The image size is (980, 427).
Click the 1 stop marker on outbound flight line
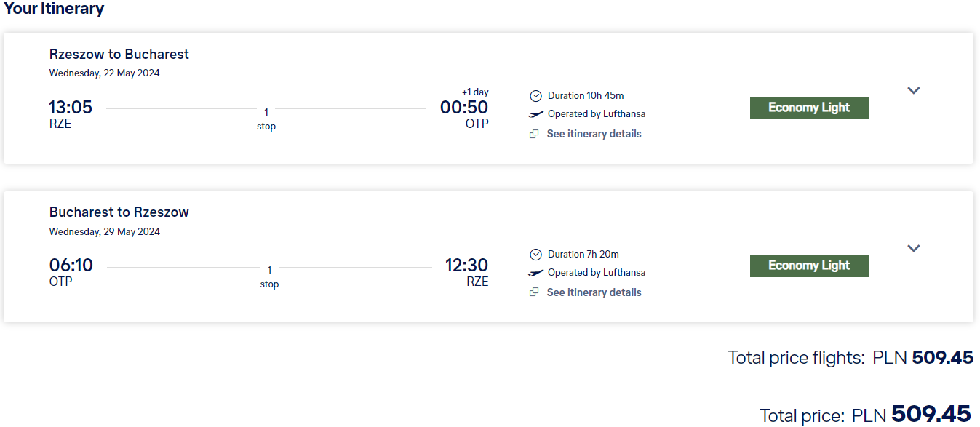[x=266, y=119]
